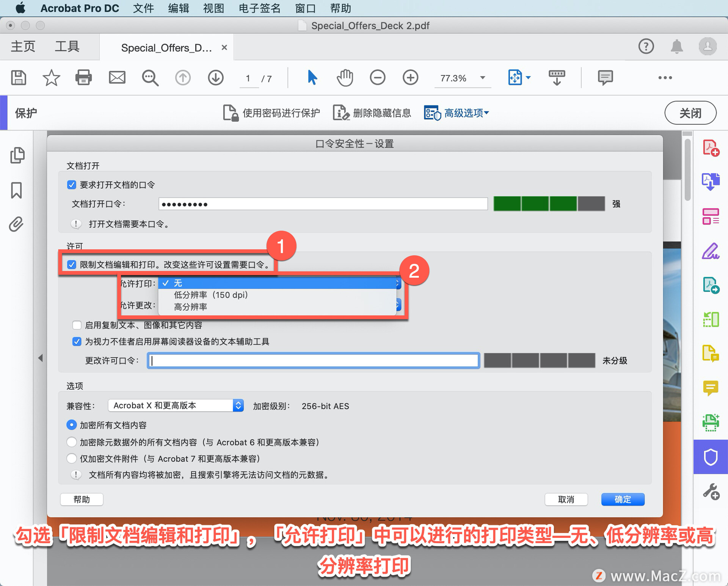Send file by email envelope icon
The image size is (728, 586).
coord(117,78)
